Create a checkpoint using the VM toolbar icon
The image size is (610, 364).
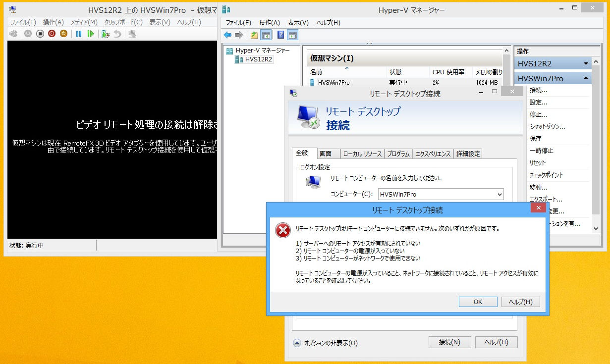tap(105, 34)
